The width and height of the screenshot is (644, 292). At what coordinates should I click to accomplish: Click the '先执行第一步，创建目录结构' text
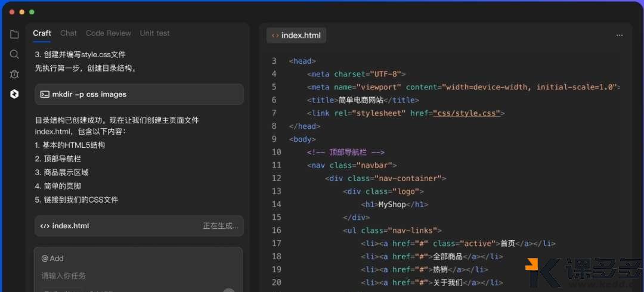click(x=85, y=68)
